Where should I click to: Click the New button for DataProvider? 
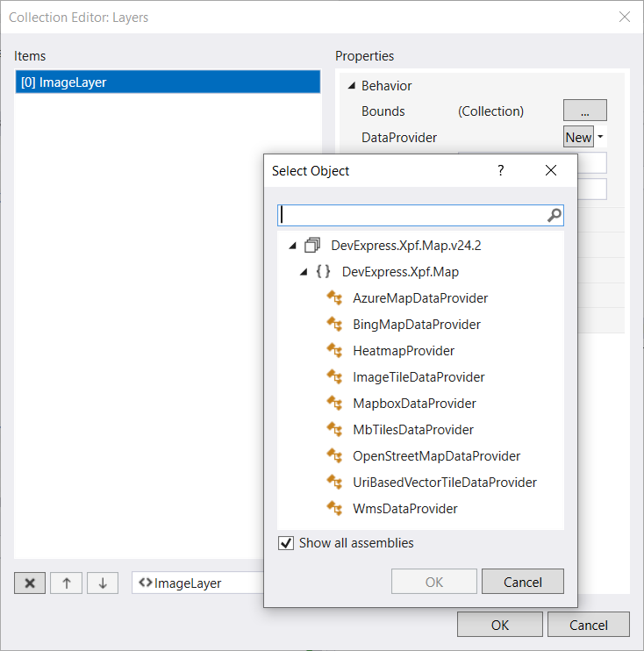578,137
